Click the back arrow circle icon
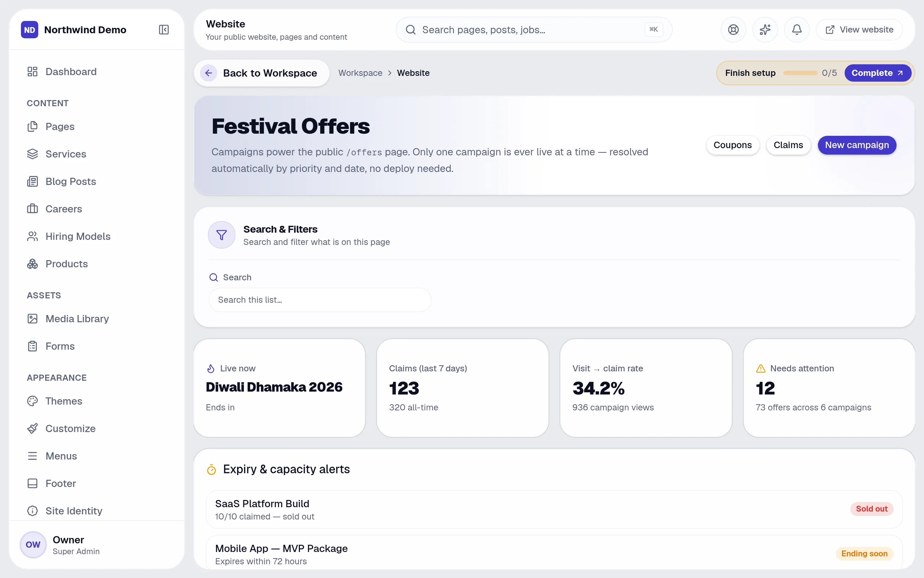Screen dimensions: 924x578 point(209,73)
